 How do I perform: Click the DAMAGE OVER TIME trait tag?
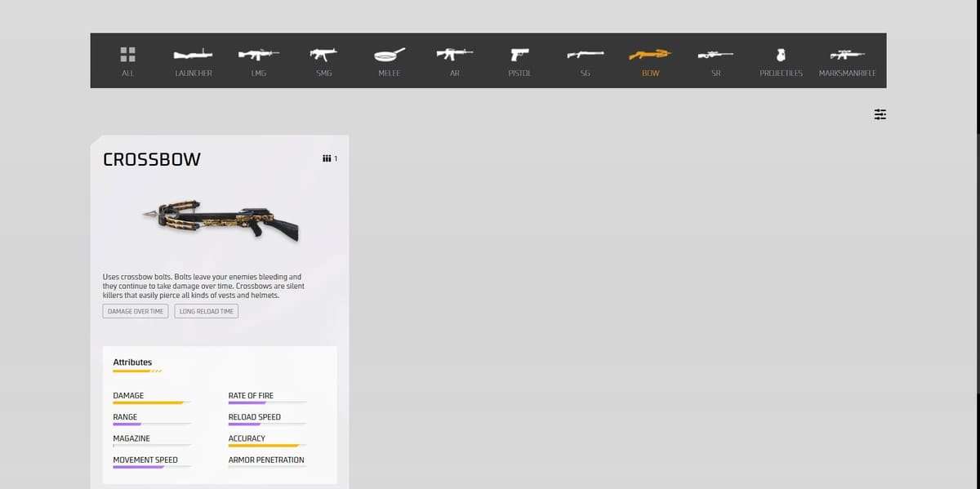click(135, 311)
